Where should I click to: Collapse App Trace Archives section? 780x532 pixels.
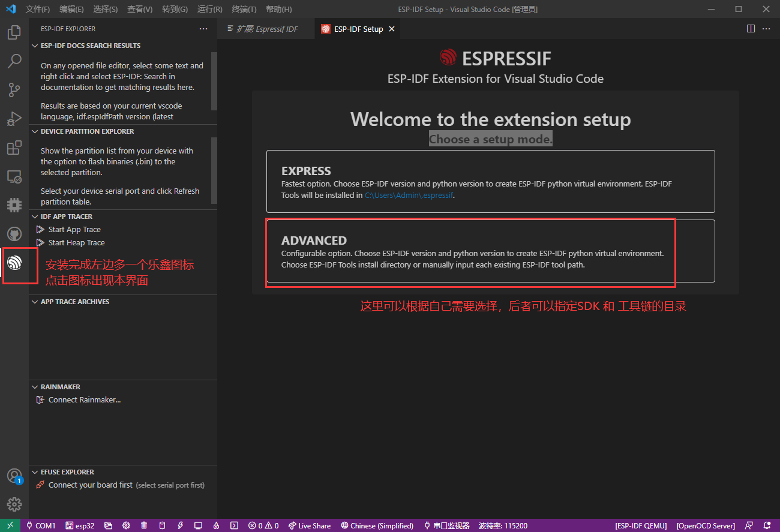click(123, 302)
